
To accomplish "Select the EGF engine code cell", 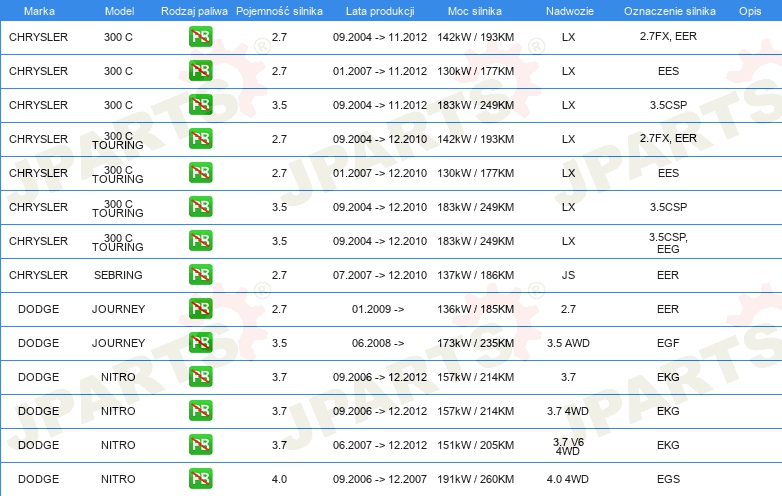I will point(668,343).
